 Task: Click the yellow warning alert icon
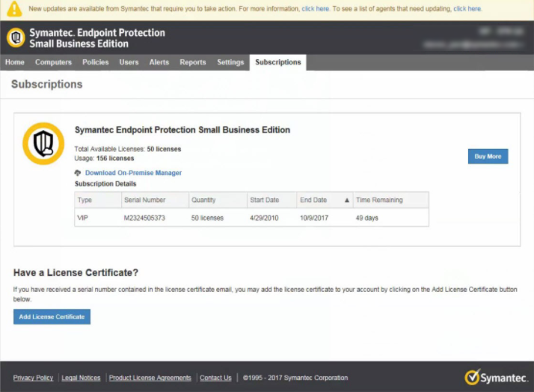point(13,9)
